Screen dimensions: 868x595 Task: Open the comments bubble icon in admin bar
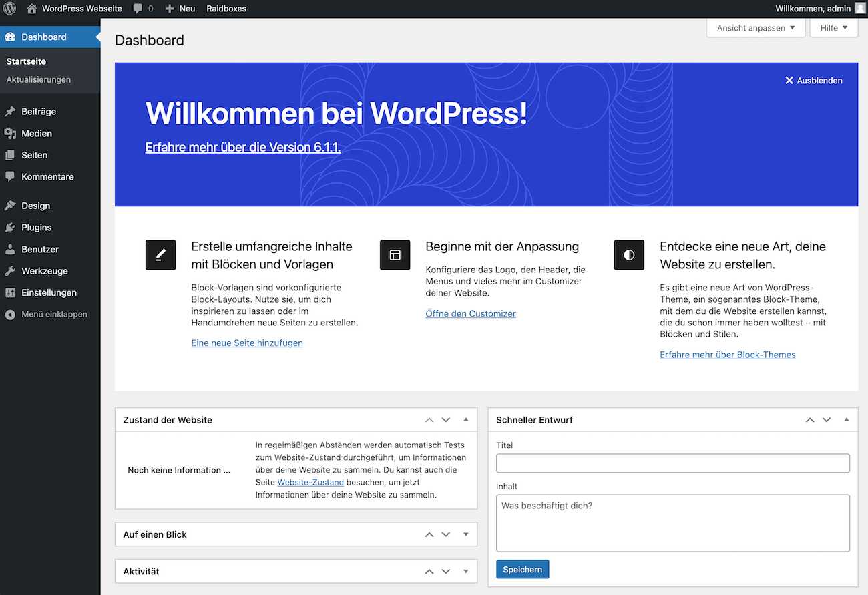click(138, 9)
